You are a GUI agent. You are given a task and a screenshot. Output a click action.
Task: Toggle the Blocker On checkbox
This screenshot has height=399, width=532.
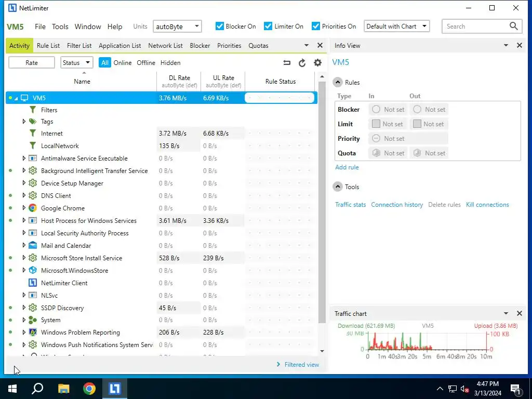tap(220, 26)
